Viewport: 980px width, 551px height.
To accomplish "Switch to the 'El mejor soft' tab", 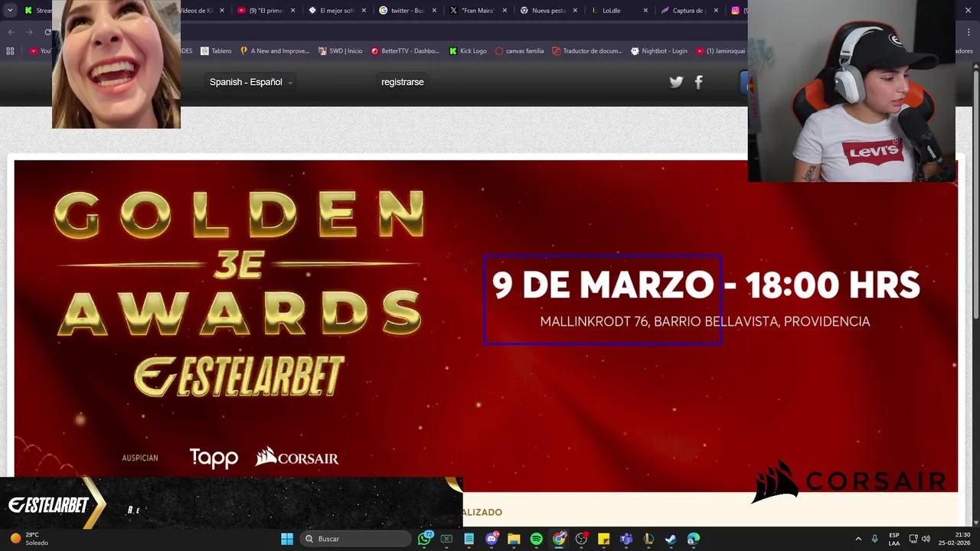I will pyautogui.click(x=337, y=11).
